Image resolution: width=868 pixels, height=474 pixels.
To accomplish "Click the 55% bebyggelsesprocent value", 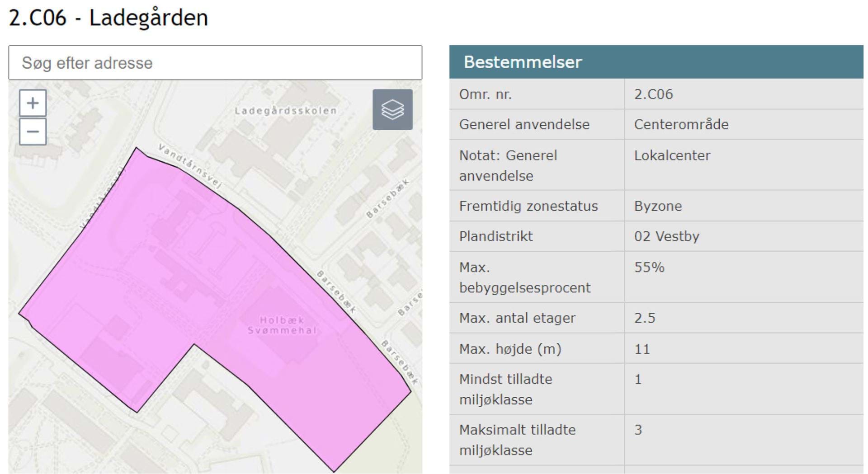I will (649, 268).
